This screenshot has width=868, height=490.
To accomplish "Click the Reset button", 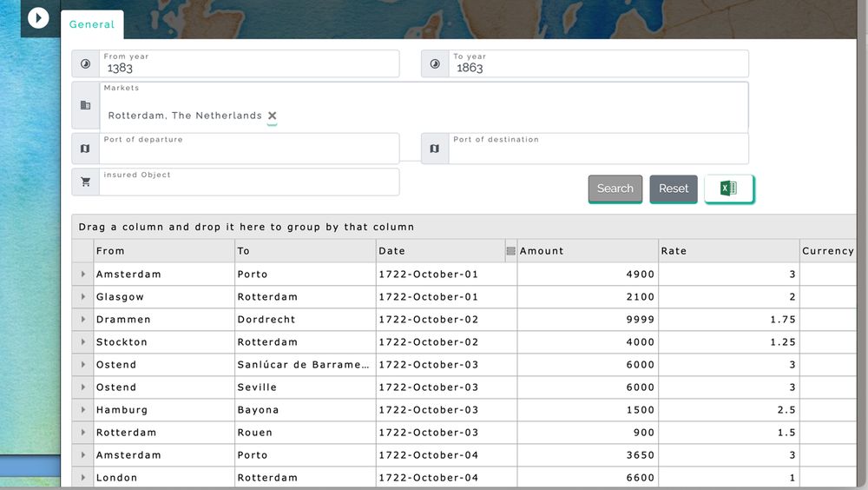I will [674, 189].
